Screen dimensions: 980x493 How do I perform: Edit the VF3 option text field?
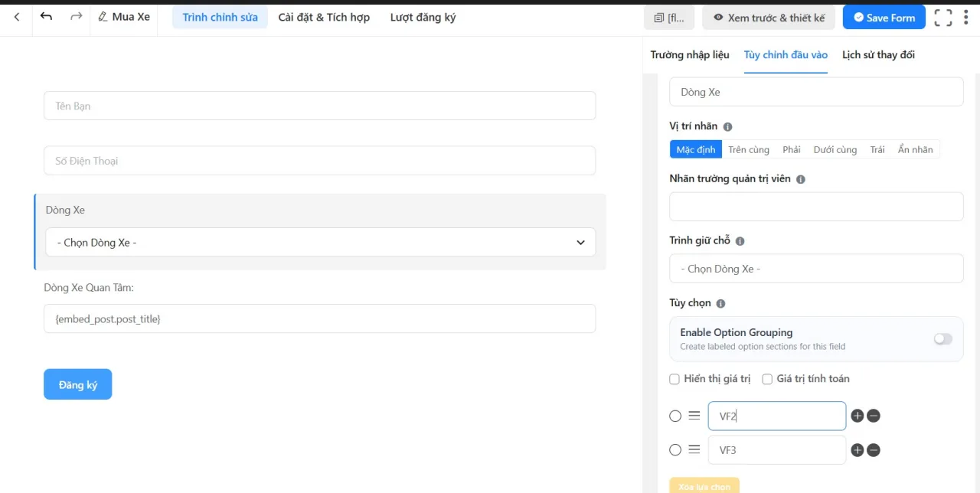(x=777, y=450)
